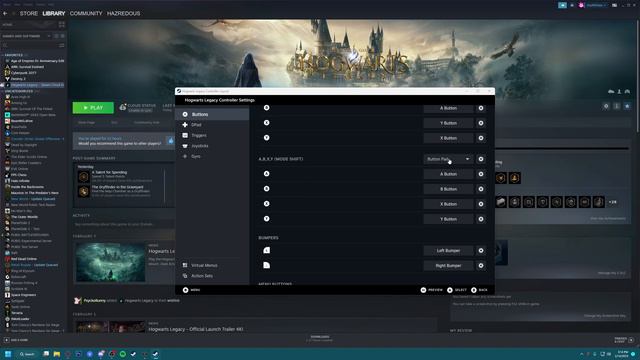
Task: Click Preview in the controller dialog footer
Action: [432, 290]
